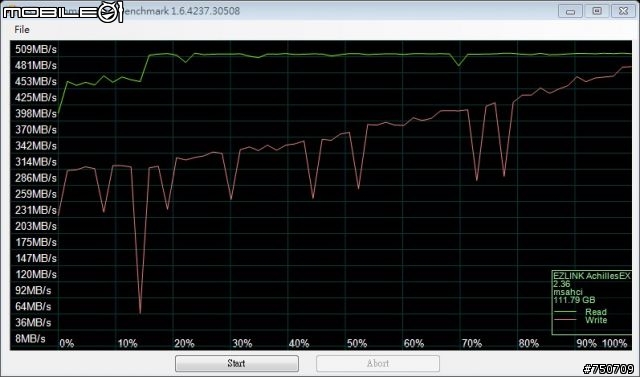This screenshot has width=640, height=377.
Task: Click the 30% x-axis label
Action: point(242,344)
